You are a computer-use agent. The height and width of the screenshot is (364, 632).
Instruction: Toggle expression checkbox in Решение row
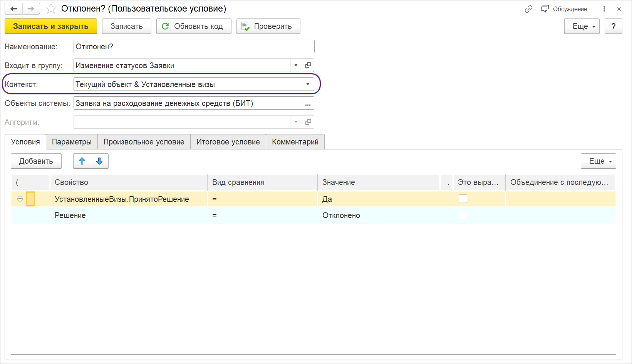(x=463, y=215)
